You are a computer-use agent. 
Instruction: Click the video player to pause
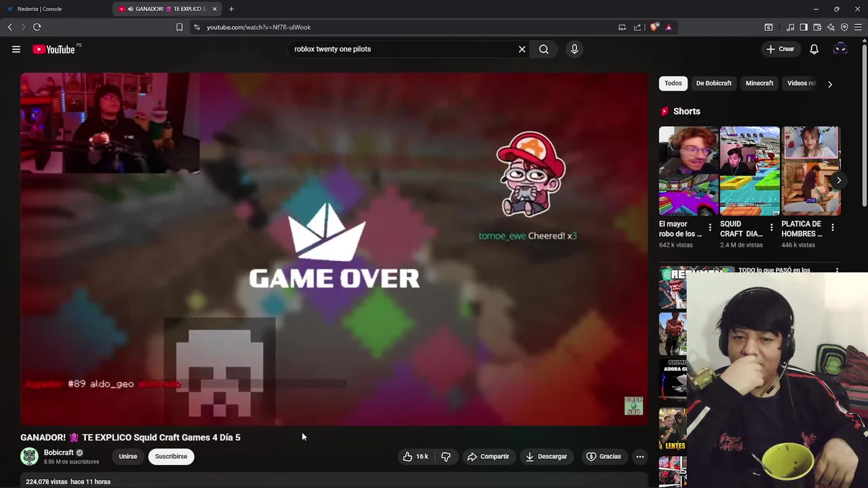click(334, 249)
